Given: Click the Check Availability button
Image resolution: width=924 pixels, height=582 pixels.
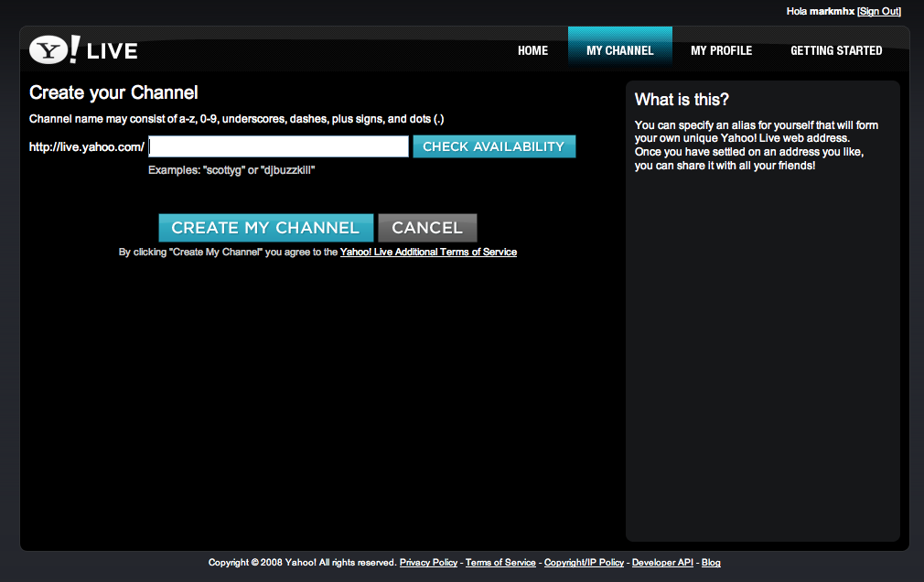Looking at the screenshot, I should tap(494, 146).
